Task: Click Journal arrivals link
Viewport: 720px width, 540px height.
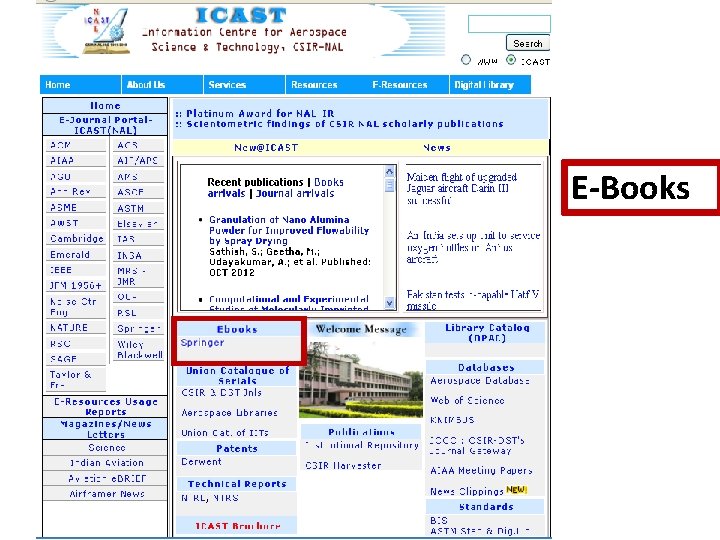Action: (295, 193)
